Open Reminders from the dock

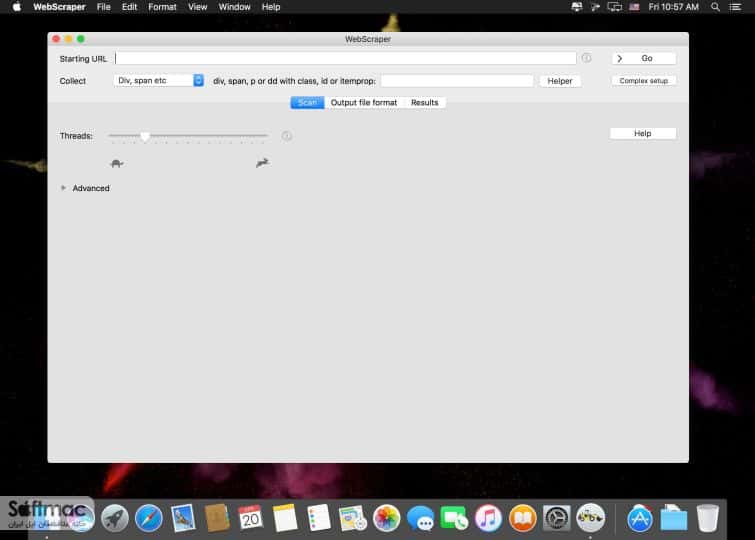pos(319,518)
